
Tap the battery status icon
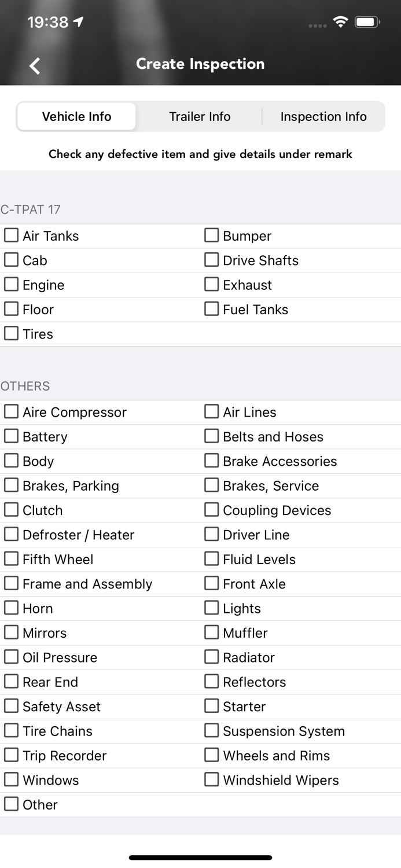(x=367, y=22)
